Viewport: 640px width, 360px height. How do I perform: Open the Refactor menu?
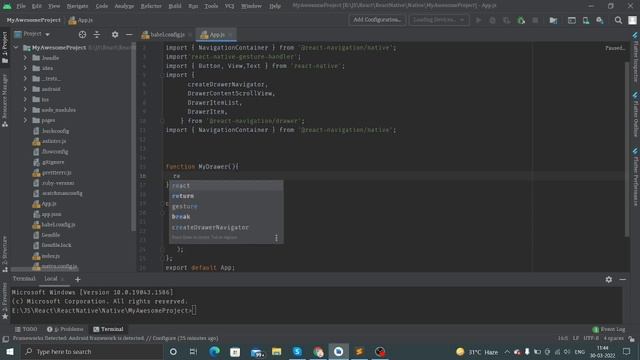coord(151,6)
